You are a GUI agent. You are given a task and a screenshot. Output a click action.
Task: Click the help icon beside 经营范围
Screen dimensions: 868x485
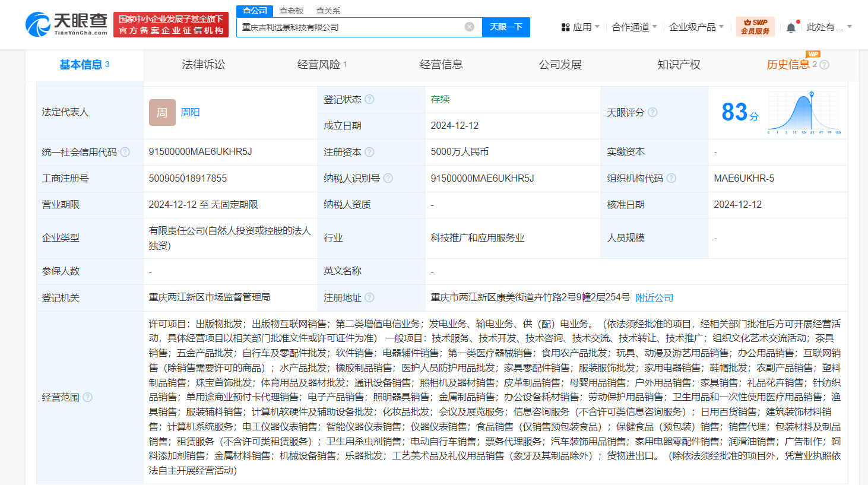[88, 397]
